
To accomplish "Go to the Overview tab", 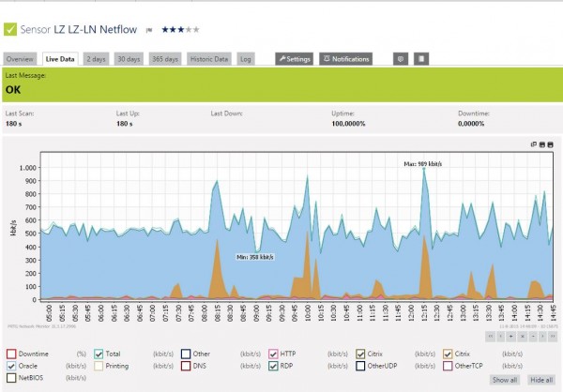I will [x=21, y=58].
